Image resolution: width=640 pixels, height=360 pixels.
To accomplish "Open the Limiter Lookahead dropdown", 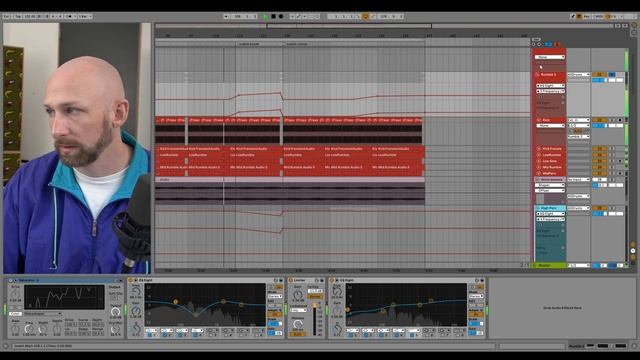I will [x=298, y=311].
